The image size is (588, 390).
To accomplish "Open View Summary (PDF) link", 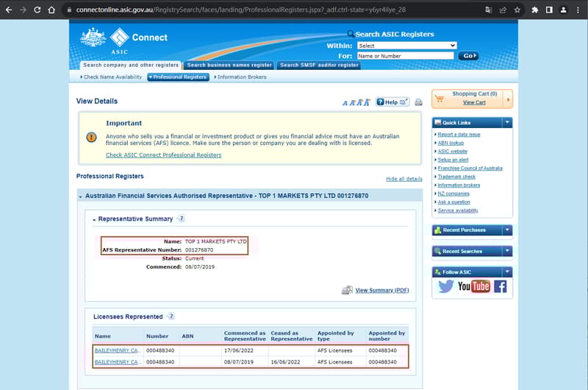I will pyautogui.click(x=381, y=290).
